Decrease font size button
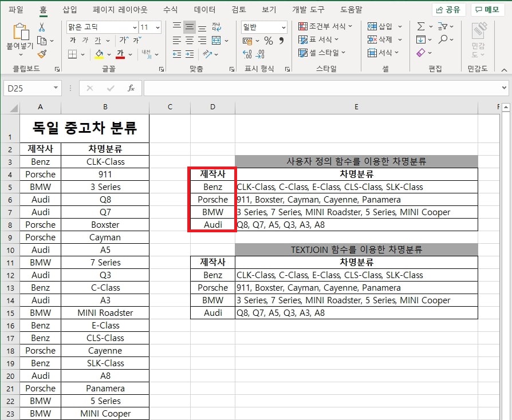 point(137,40)
